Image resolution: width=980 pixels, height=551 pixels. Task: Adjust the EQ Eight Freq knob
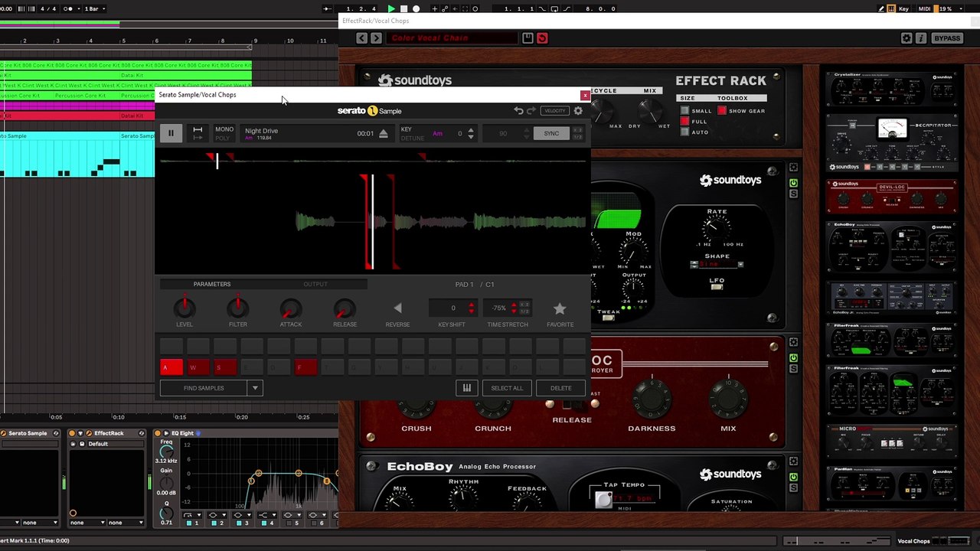[x=166, y=452]
